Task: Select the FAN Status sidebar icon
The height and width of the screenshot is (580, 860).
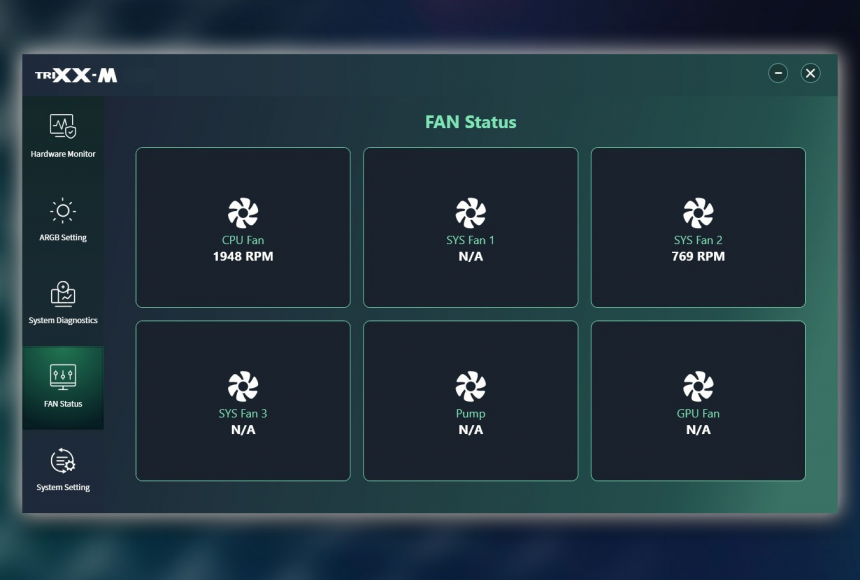Action: point(63,377)
